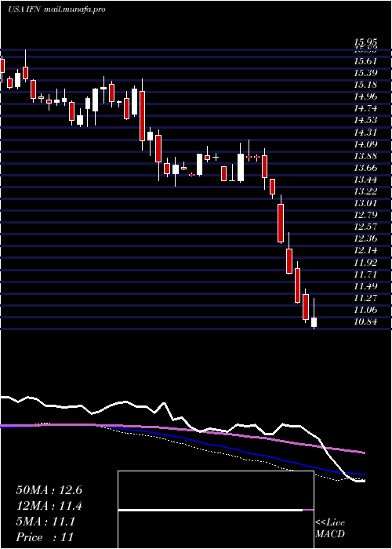Select the 14.09 price axis label
The height and width of the screenshot is (549, 392).
365,144
